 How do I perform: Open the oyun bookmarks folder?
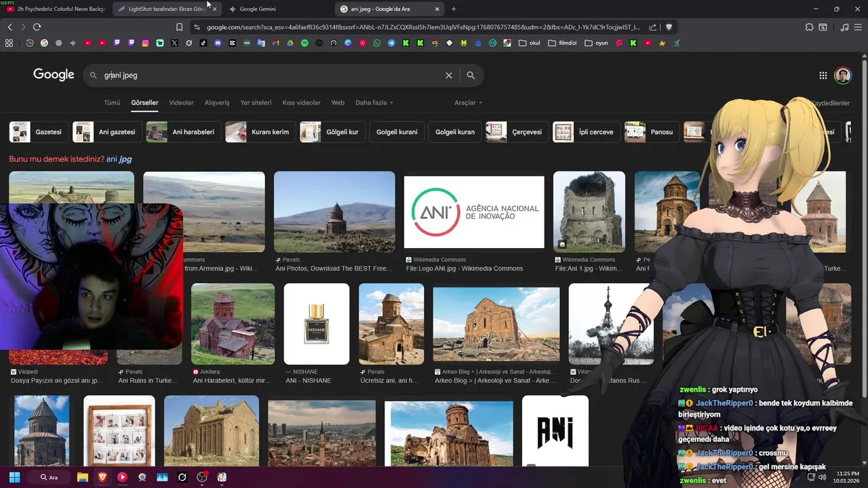596,43
